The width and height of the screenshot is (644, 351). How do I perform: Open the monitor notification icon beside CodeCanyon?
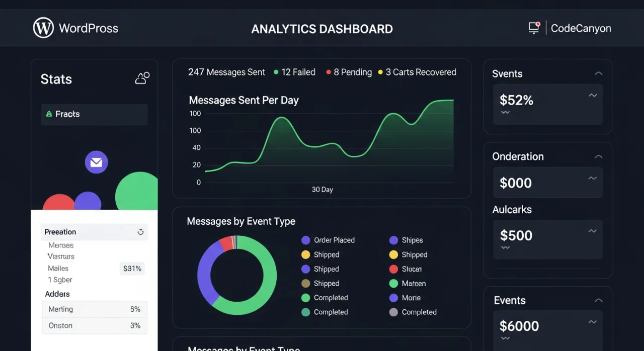tap(534, 28)
